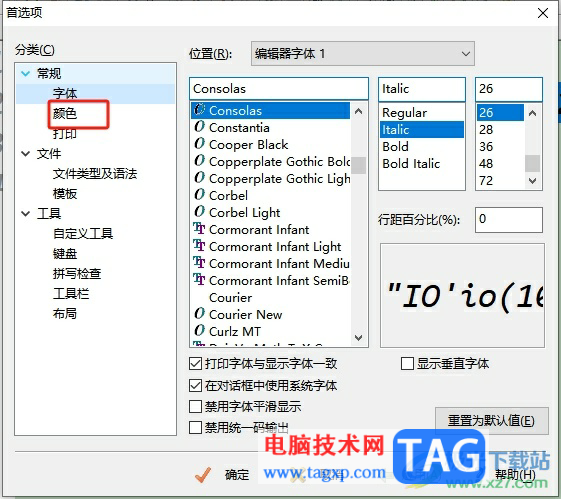This screenshot has width=561, height=499.
Task: Click the OpenType icon beside Courier New
Action: (199, 313)
